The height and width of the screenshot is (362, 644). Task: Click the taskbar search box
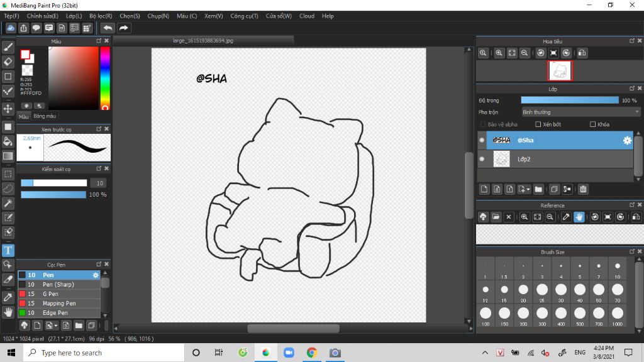pos(104,353)
